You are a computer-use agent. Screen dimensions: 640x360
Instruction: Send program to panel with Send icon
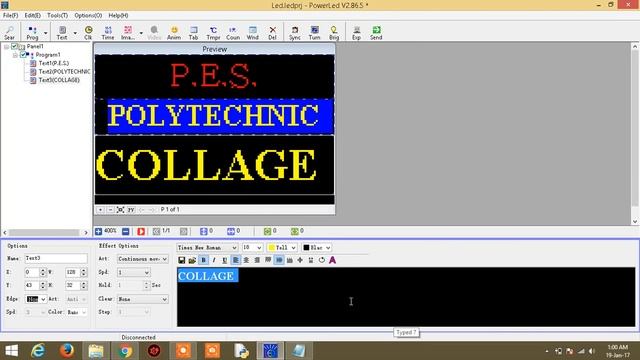(x=376, y=33)
